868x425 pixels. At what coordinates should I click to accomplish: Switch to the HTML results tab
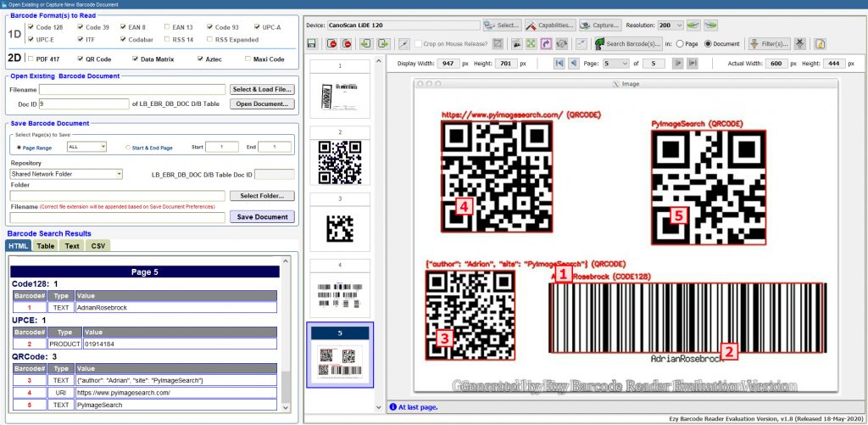point(19,245)
